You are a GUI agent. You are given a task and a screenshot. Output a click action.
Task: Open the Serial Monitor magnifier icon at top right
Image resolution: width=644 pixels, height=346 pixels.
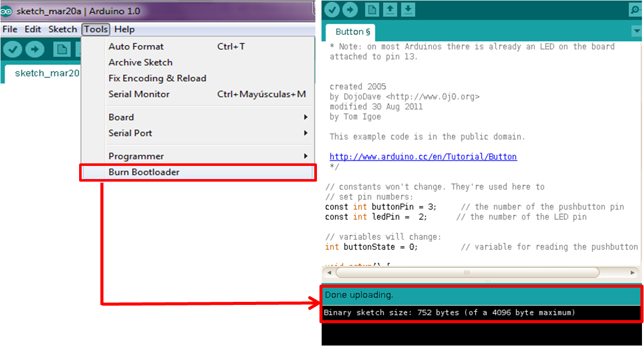coord(635,9)
